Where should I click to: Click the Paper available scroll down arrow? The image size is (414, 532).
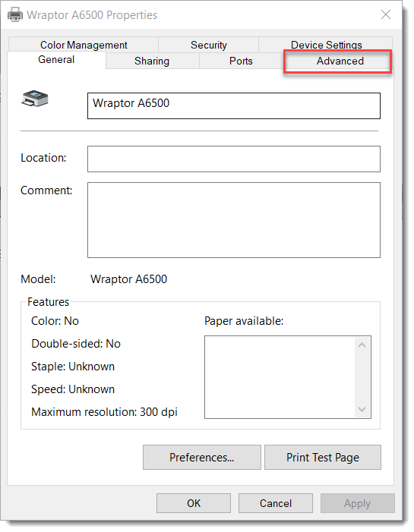click(x=362, y=409)
